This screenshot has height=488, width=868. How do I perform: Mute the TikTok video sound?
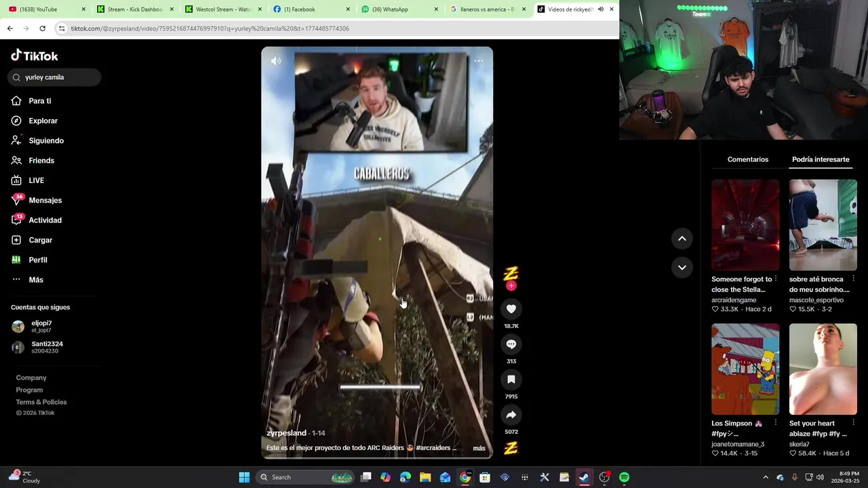click(x=276, y=61)
